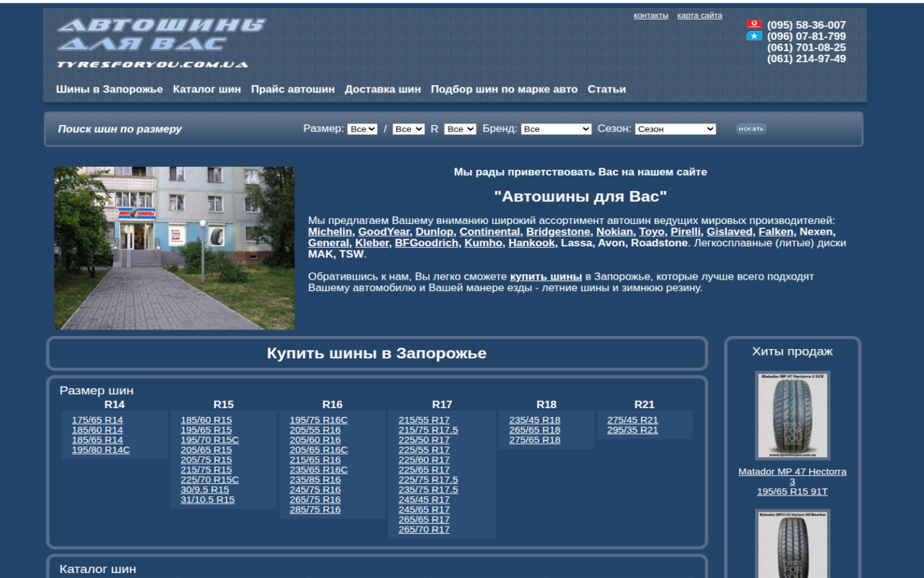Click the Купить шины в Запорожье heading
Viewport: 924px width, 578px height.
tap(377, 353)
